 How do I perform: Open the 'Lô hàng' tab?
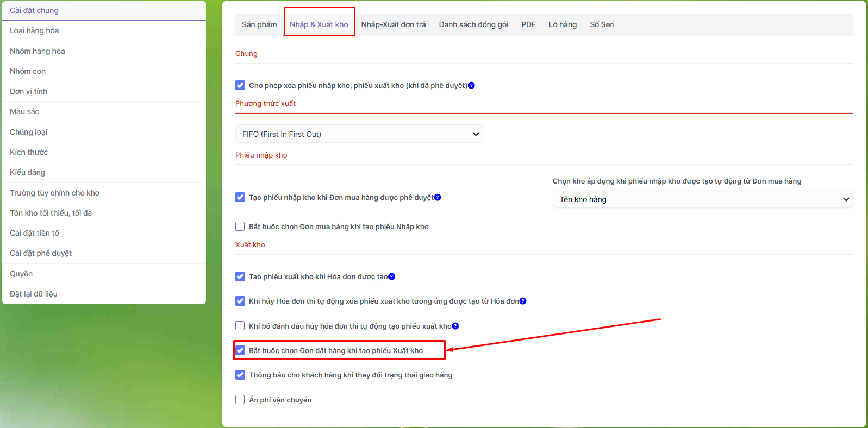click(x=563, y=24)
